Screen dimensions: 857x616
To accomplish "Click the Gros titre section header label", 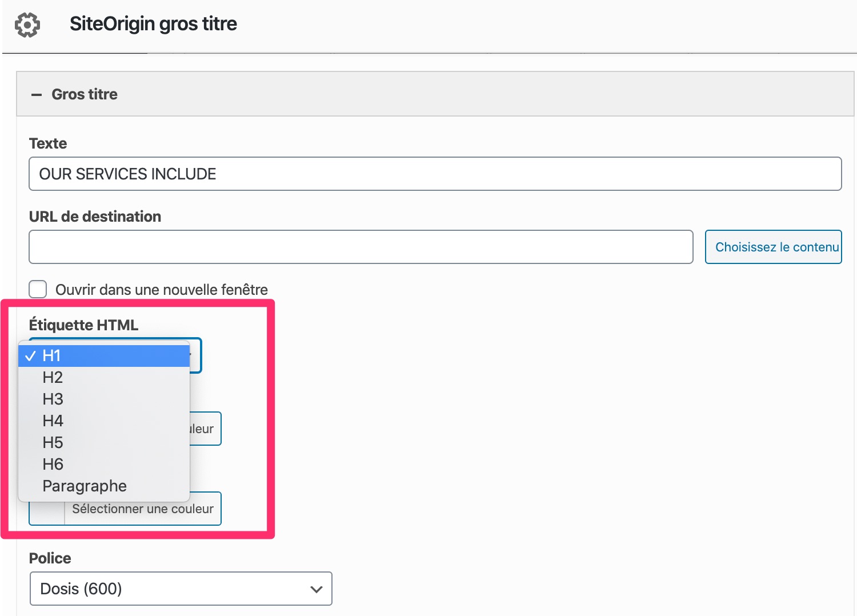I will point(85,94).
